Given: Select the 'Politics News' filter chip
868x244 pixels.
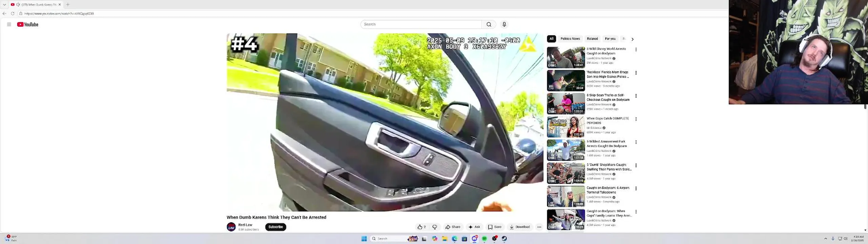Looking at the screenshot, I should point(570,39).
